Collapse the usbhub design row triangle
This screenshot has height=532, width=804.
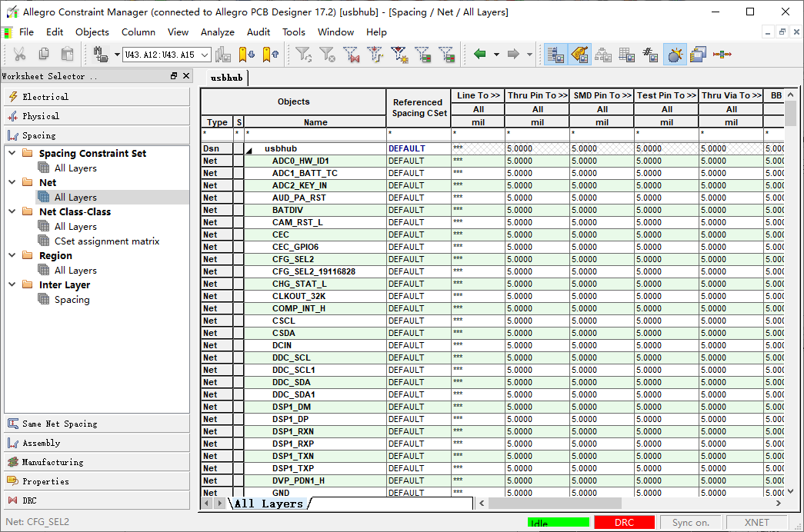coord(249,150)
